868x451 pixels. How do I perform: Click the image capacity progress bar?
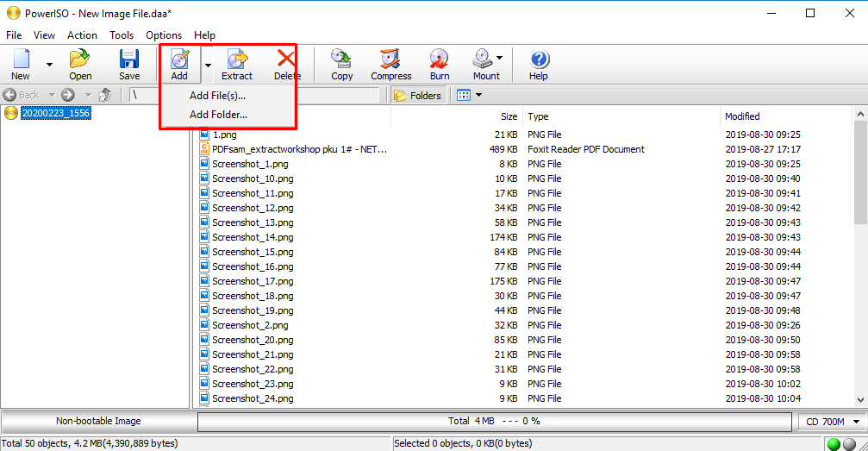495,422
